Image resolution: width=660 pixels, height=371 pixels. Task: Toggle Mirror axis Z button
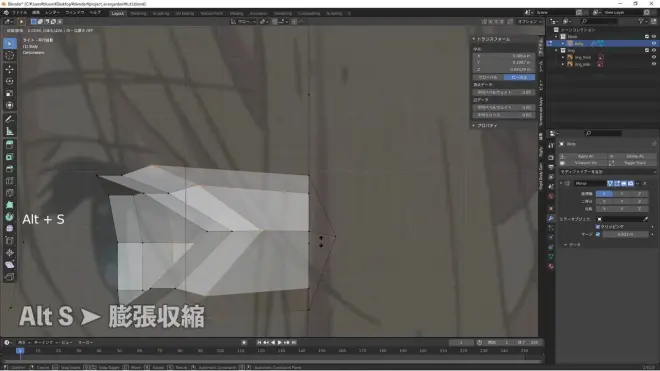[639, 194]
